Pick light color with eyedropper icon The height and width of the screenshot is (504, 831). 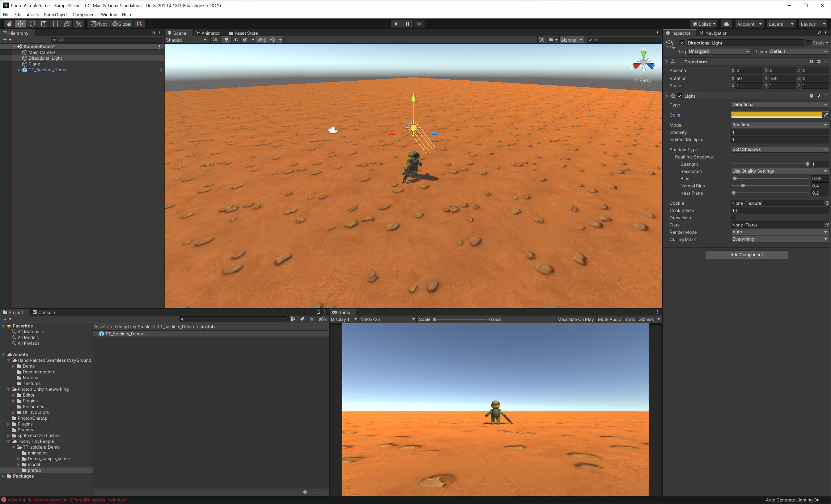click(x=826, y=115)
